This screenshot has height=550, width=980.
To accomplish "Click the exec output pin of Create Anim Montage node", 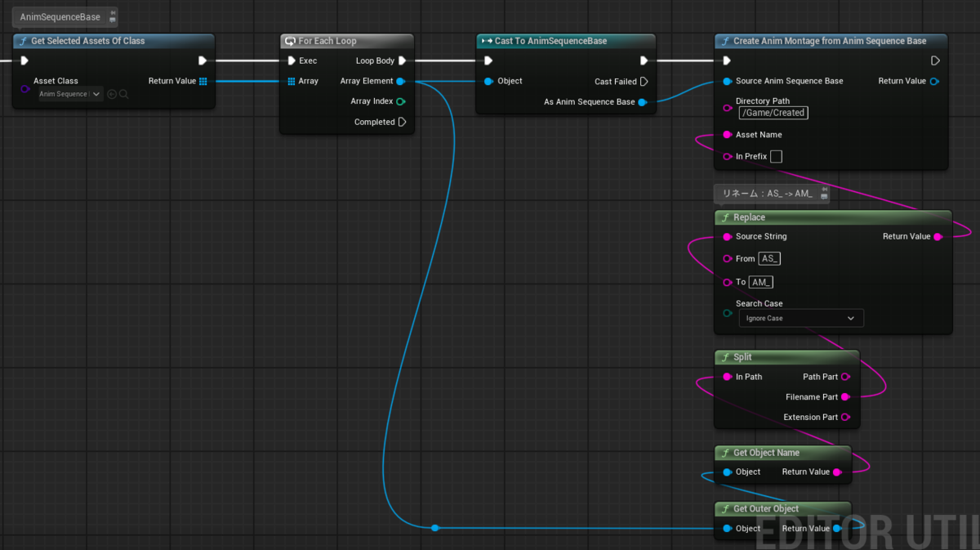I will tap(936, 60).
